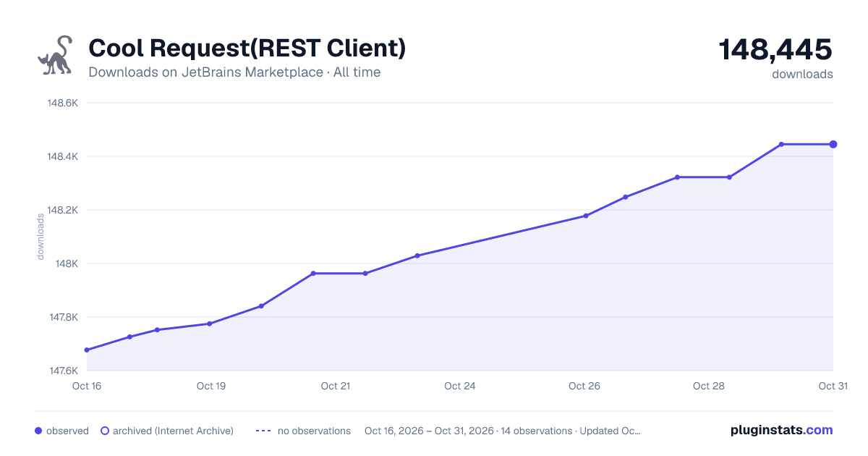The image size is (868, 456).
Task: Click the Oct 28 x-axis label
Action: pyautogui.click(x=709, y=386)
